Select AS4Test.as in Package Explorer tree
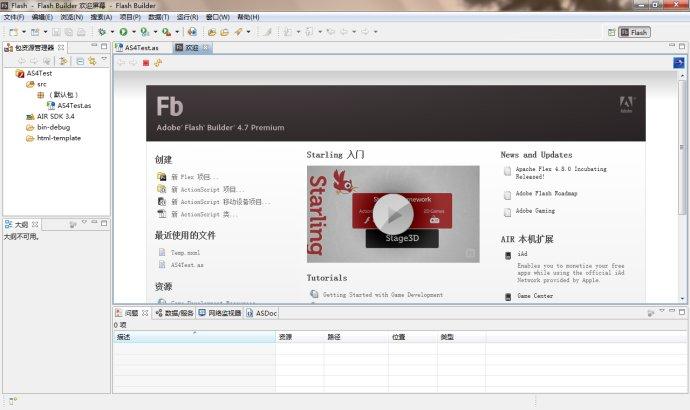The image size is (690, 410). (x=69, y=106)
